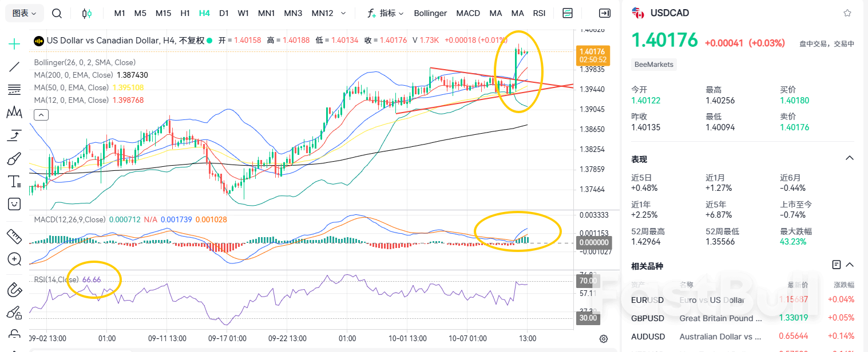Collapse the right side panel

[x=604, y=13]
